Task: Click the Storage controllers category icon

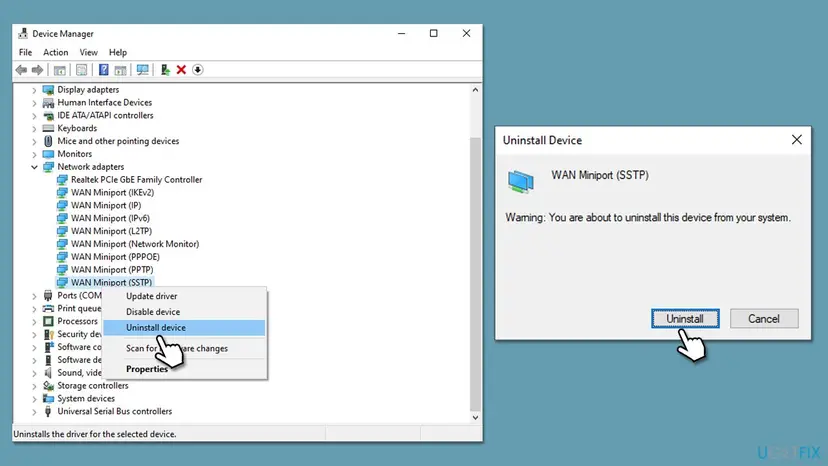Action: click(x=48, y=386)
